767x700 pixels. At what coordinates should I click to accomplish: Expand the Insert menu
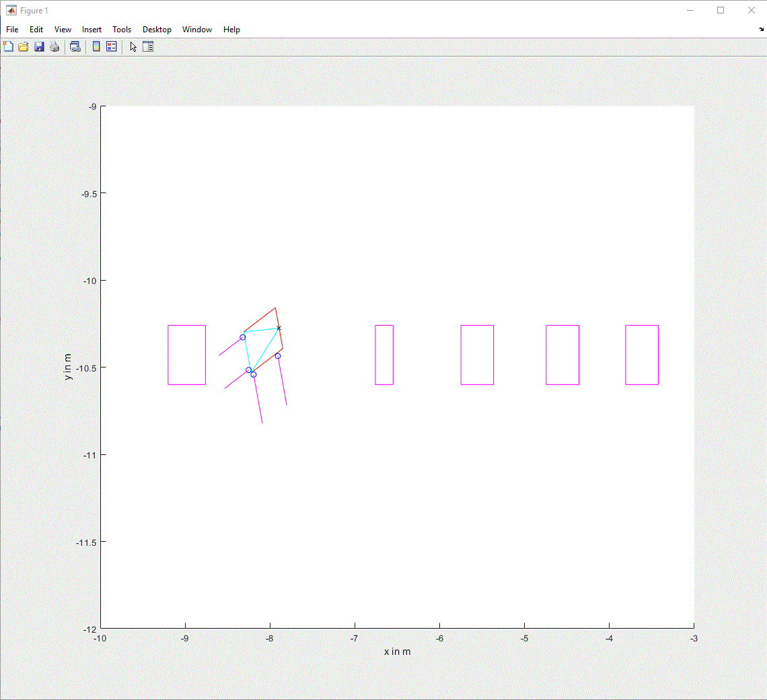pyautogui.click(x=92, y=30)
